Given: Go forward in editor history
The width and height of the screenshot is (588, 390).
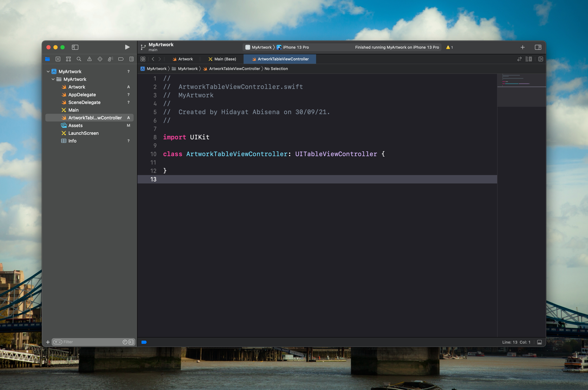Looking at the screenshot, I should click(160, 59).
